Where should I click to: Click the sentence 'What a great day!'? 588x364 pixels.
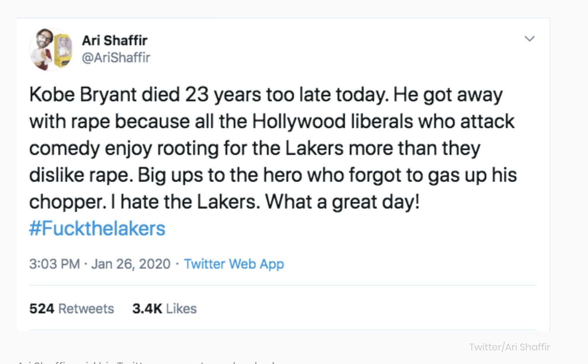(342, 202)
